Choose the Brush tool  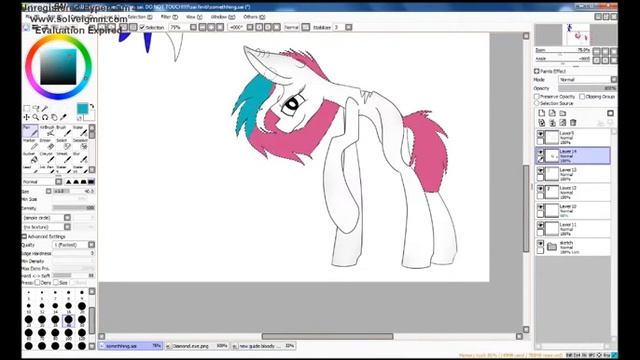tap(64, 131)
